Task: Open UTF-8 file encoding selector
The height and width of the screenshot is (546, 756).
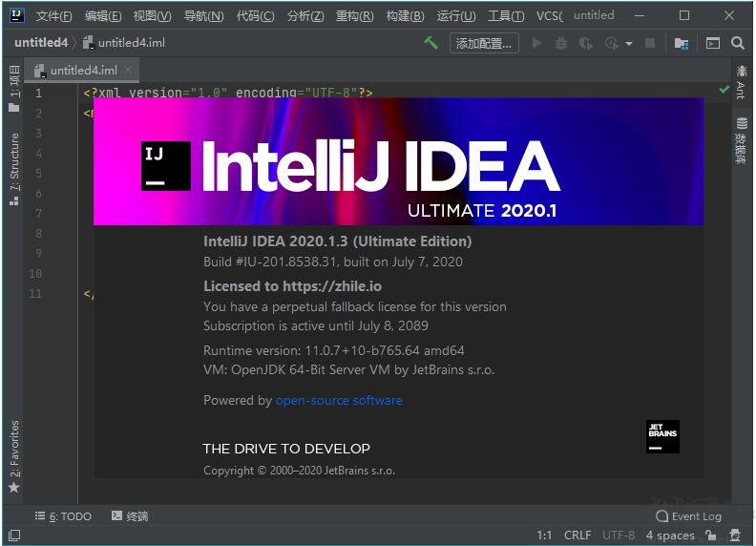Action: tap(619, 535)
